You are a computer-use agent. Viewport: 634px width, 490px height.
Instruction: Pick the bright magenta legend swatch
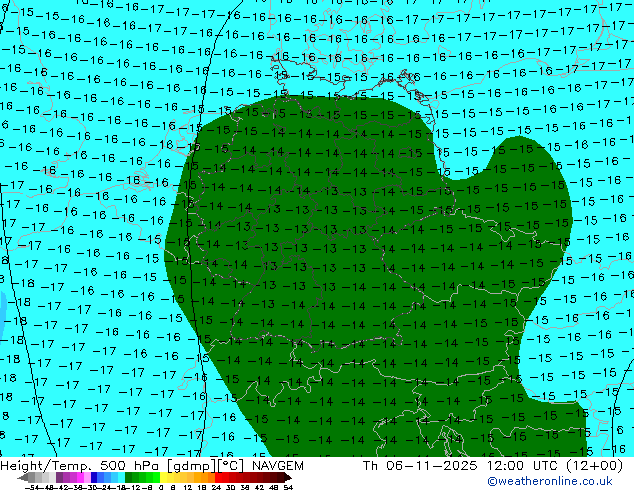tap(80, 477)
